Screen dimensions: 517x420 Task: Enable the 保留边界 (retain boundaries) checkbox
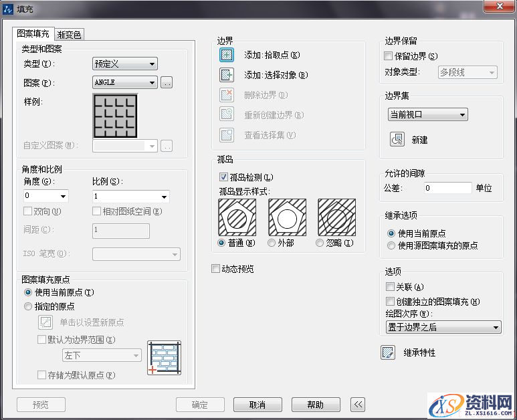tap(389, 56)
